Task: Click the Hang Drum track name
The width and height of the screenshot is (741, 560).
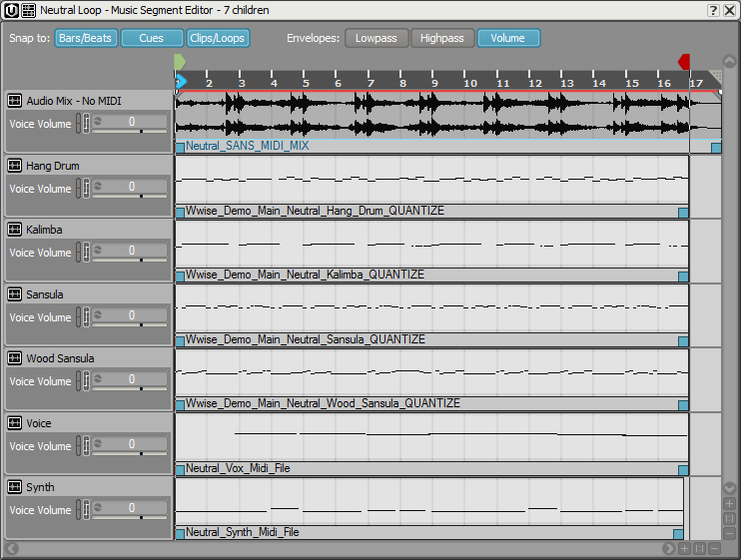Action: (x=53, y=166)
